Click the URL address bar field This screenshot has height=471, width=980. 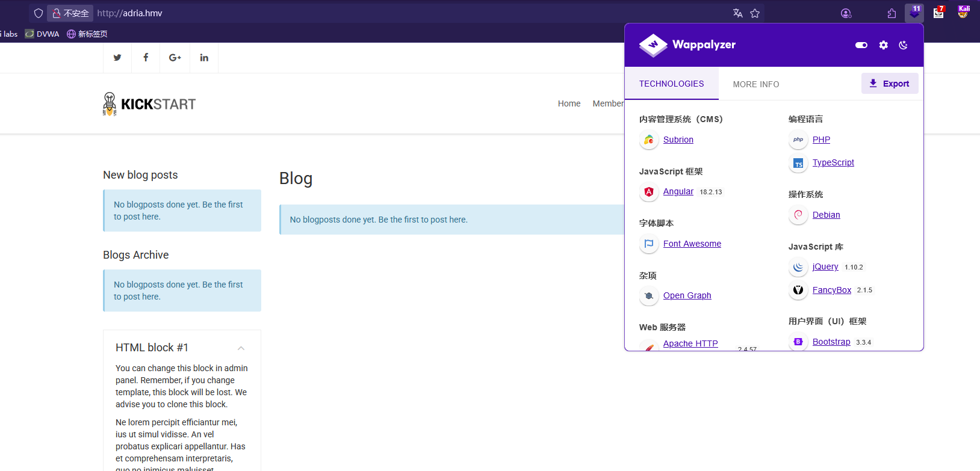tap(409, 13)
